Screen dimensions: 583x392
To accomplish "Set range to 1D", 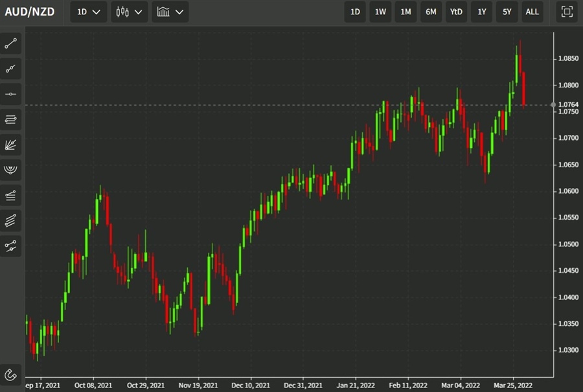I will click(x=355, y=12).
